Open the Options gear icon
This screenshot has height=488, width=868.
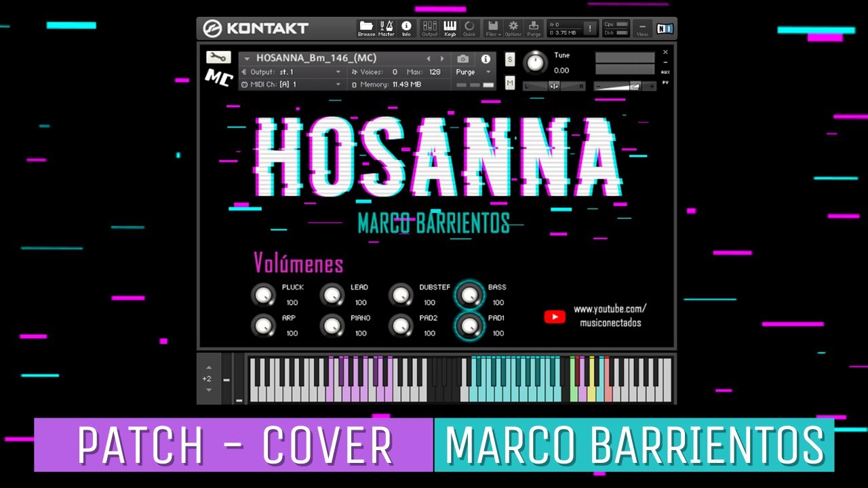513,28
